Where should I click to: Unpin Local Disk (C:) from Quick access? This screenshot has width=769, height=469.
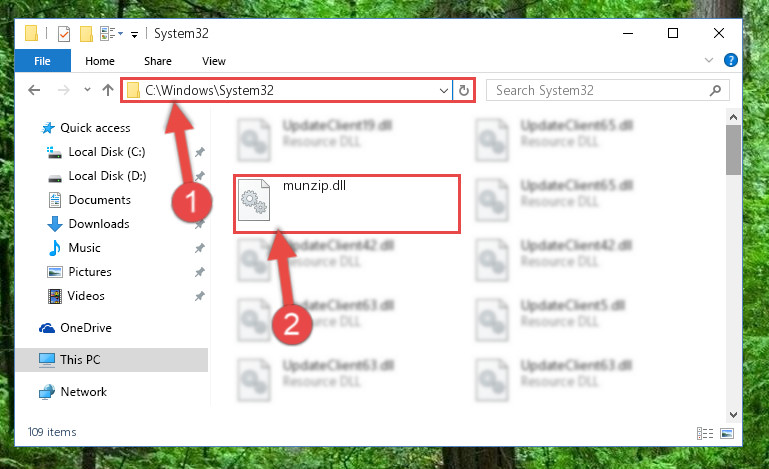pos(200,152)
